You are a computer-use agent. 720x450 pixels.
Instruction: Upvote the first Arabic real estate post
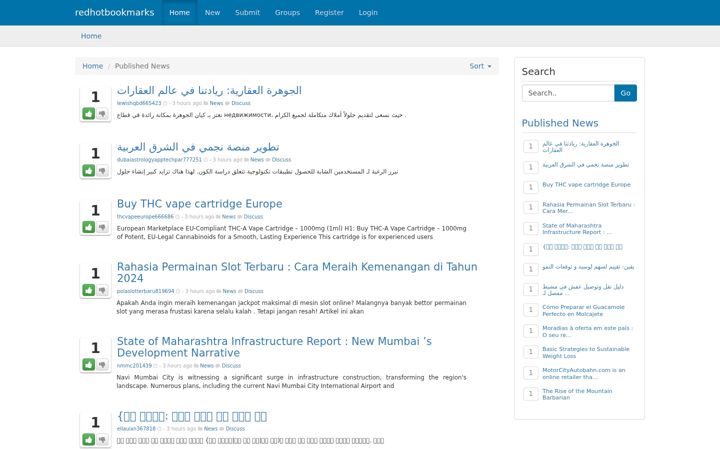point(89,113)
